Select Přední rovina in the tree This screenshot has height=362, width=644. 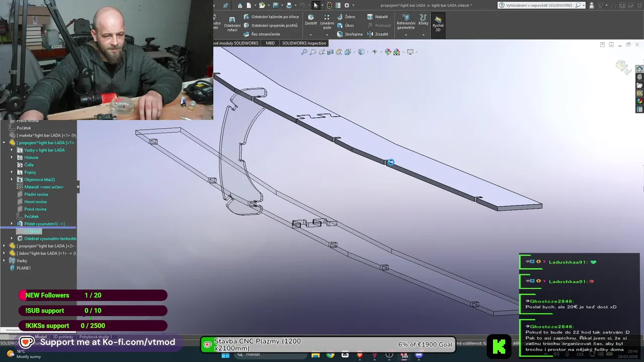click(32, 194)
